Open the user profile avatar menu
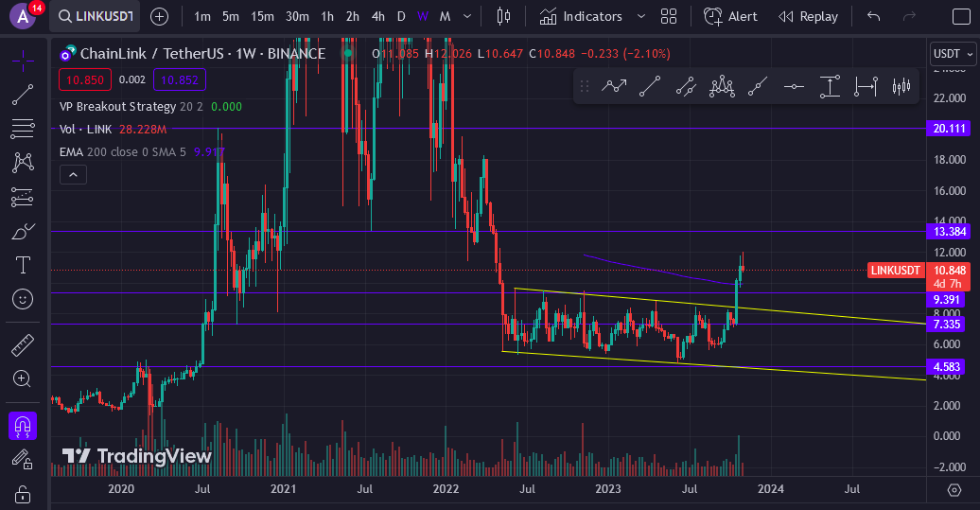The image size is (980, 510). coord(23,16)
